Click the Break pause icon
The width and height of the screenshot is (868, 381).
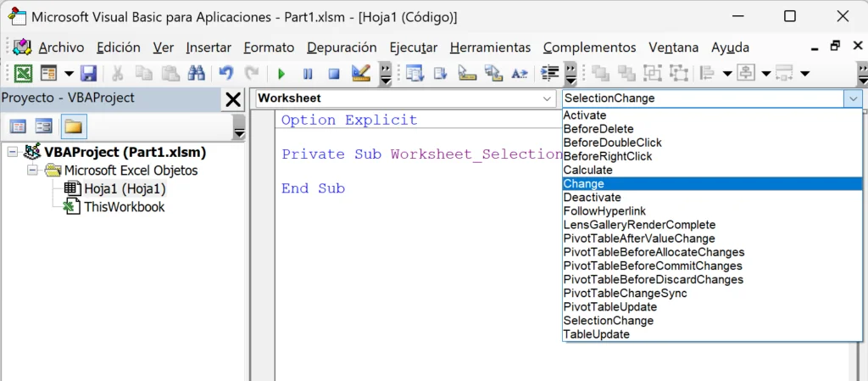pyautogui.click(x=307, y=73)
